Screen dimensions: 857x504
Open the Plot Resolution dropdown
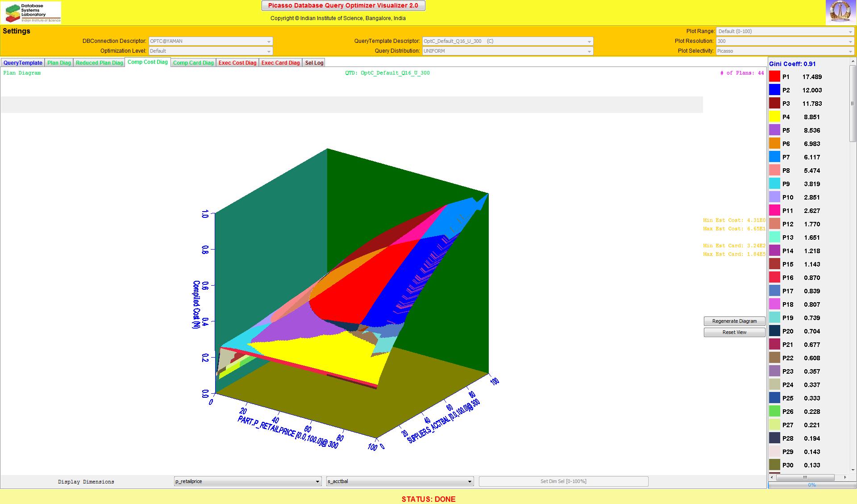coord(785,41)
